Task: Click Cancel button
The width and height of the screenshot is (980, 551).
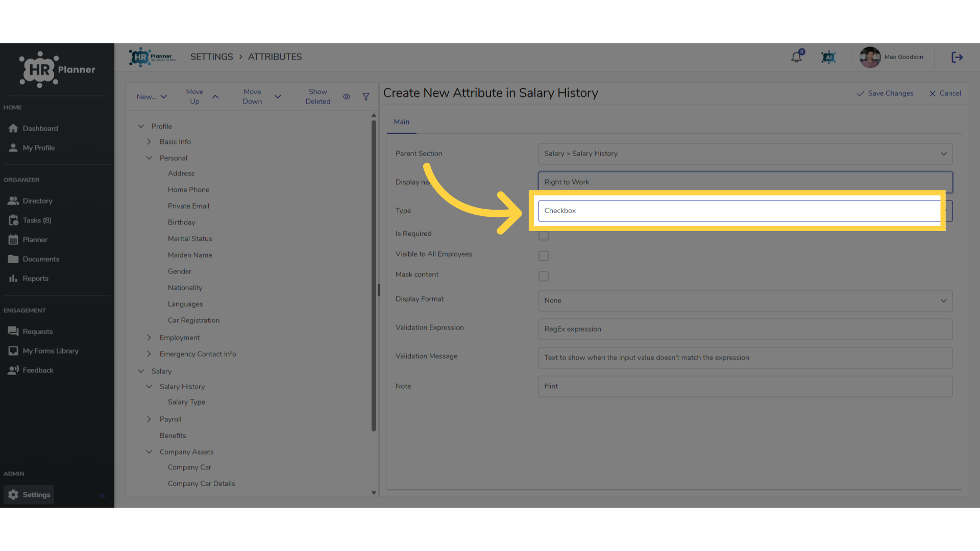Action: pyautogui.click(x=945, y=93)
